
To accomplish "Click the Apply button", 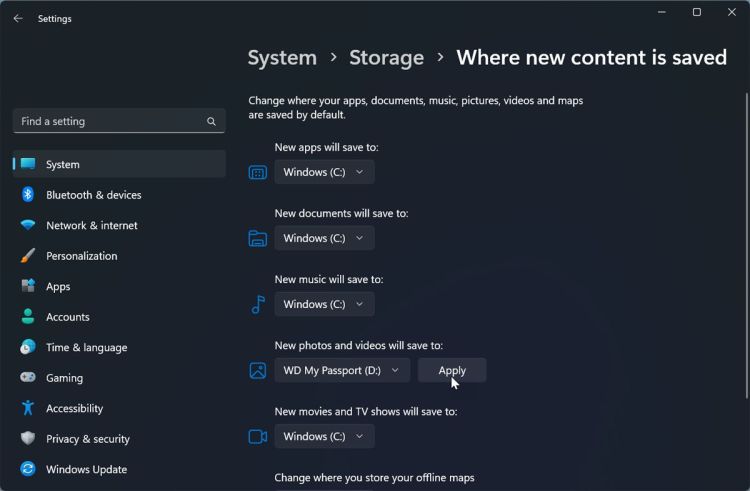I will tap(452, 370).
